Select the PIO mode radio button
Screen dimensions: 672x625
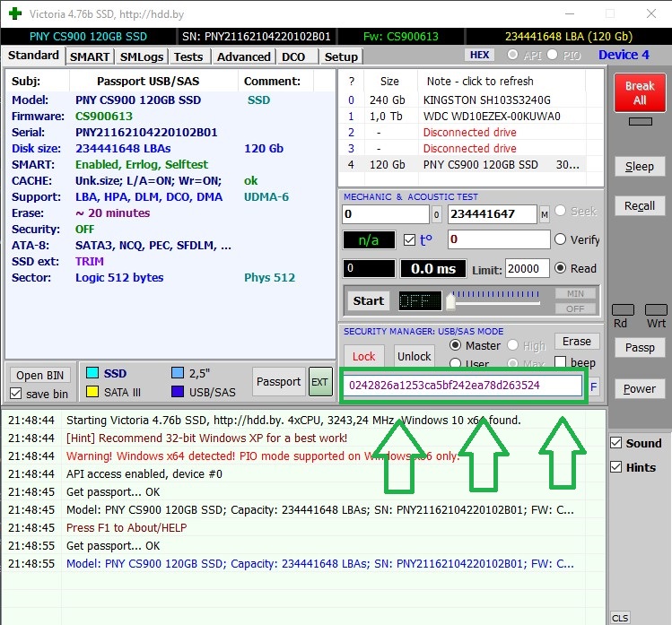click(552, 55)
